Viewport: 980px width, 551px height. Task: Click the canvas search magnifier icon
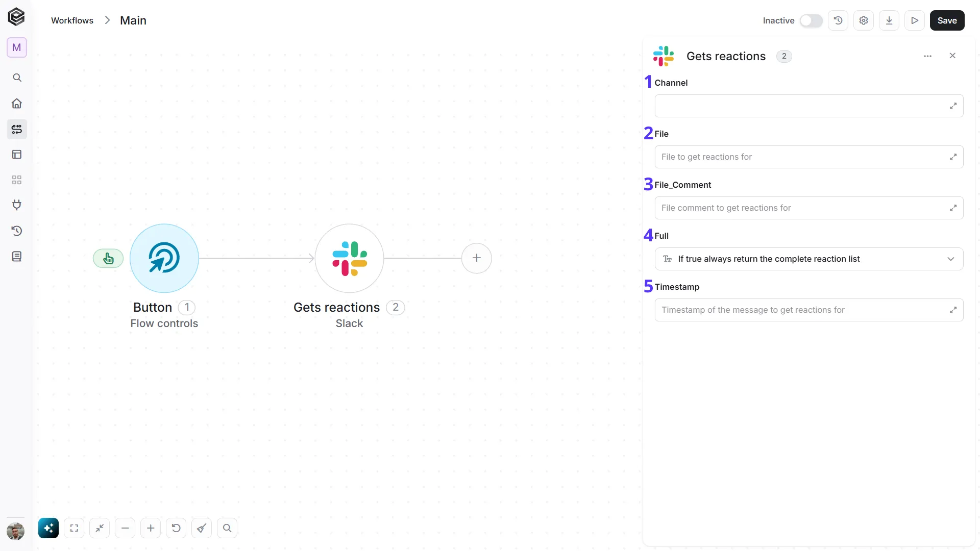(227, 528)
